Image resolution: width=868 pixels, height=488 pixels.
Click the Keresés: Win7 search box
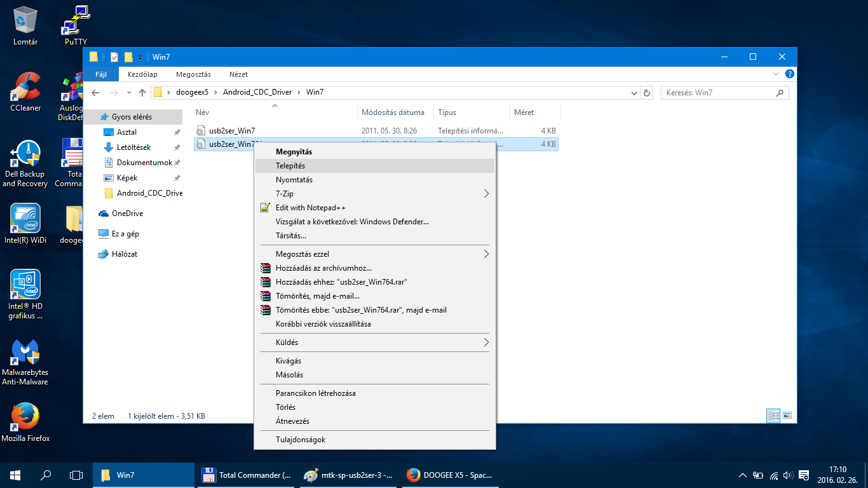point(718,93)
